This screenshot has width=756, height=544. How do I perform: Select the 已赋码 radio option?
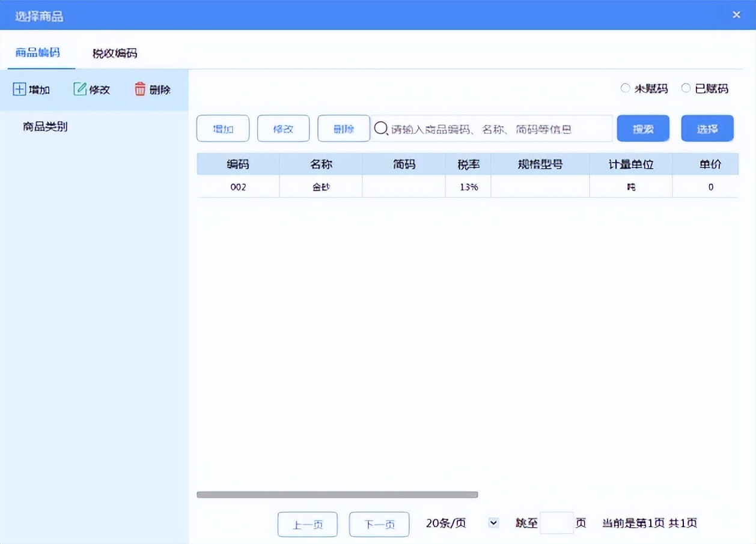click(685, 88)
